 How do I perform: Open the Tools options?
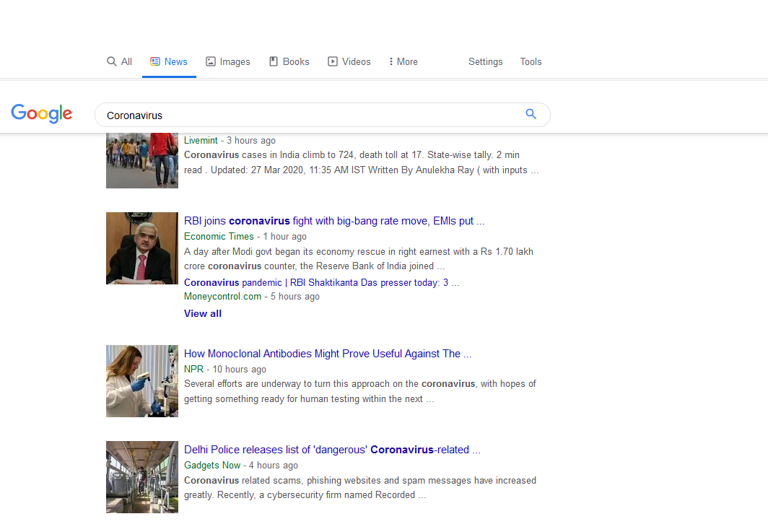531,62
